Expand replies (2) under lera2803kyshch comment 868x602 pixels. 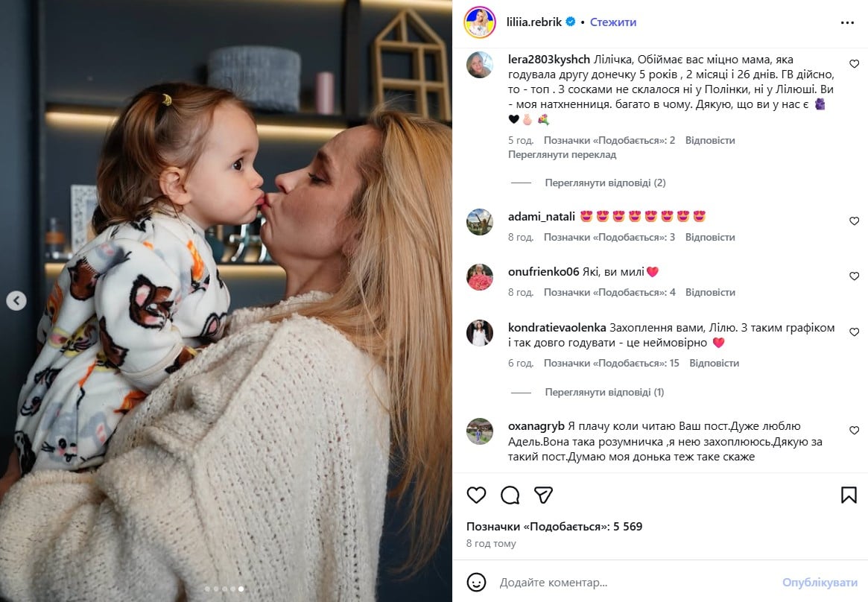point(605,183)
